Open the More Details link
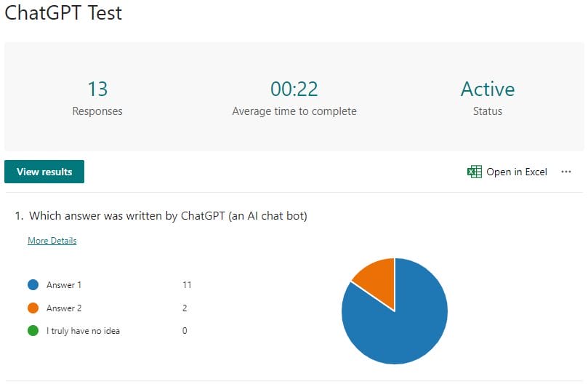 pos(52,241)
